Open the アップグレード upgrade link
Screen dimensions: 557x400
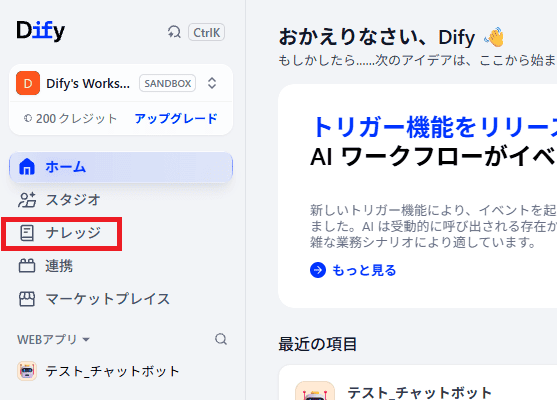[x=176, y=118]
